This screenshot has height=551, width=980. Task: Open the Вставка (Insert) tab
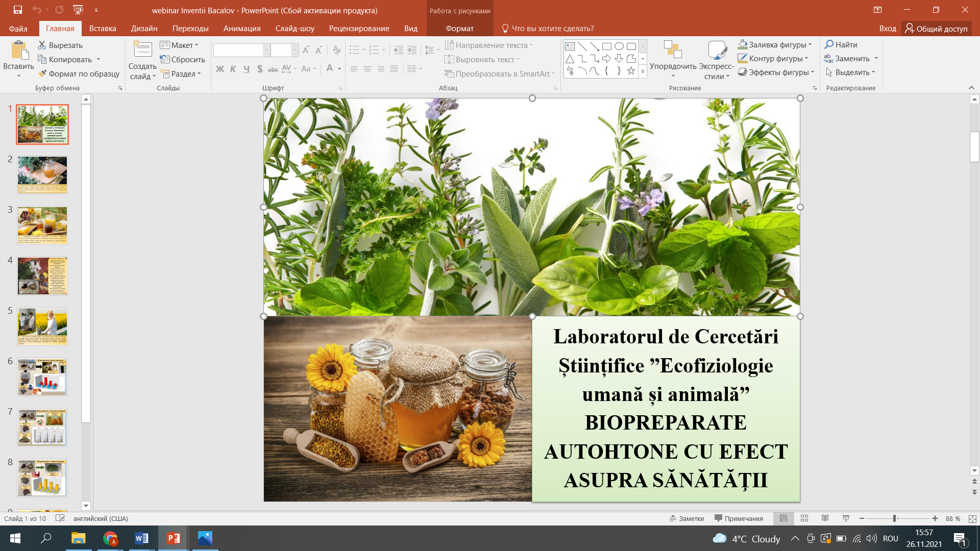(103, 29)
